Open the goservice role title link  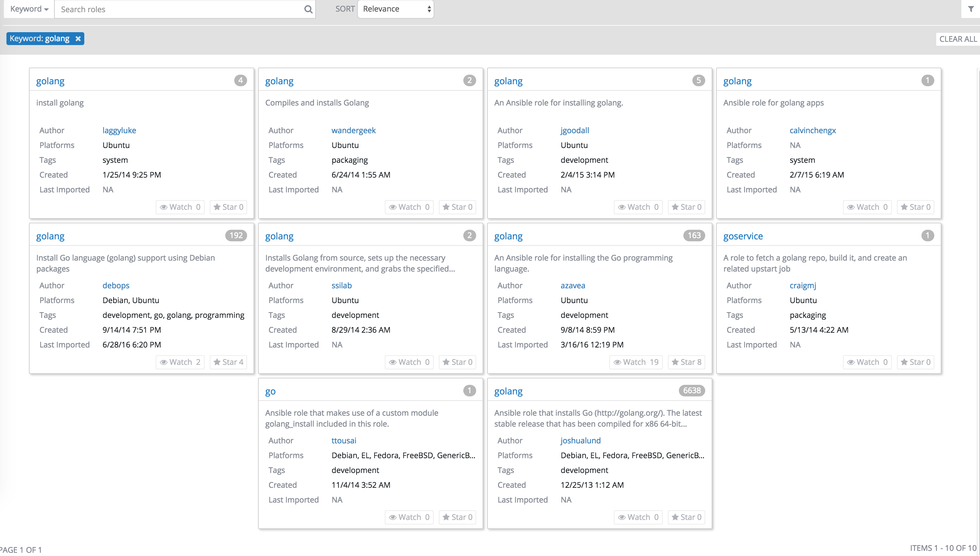tap(743, 236)
